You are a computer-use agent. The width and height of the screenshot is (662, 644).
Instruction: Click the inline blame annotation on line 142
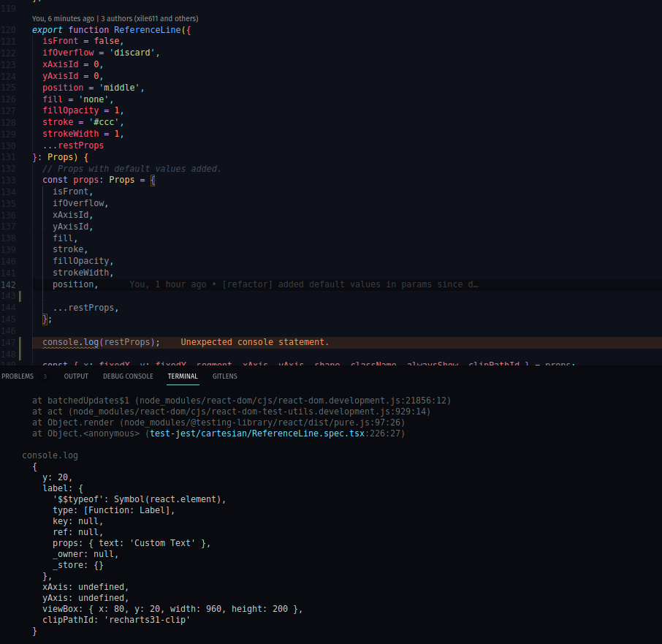pyautogui.click(x=303, y=284)
